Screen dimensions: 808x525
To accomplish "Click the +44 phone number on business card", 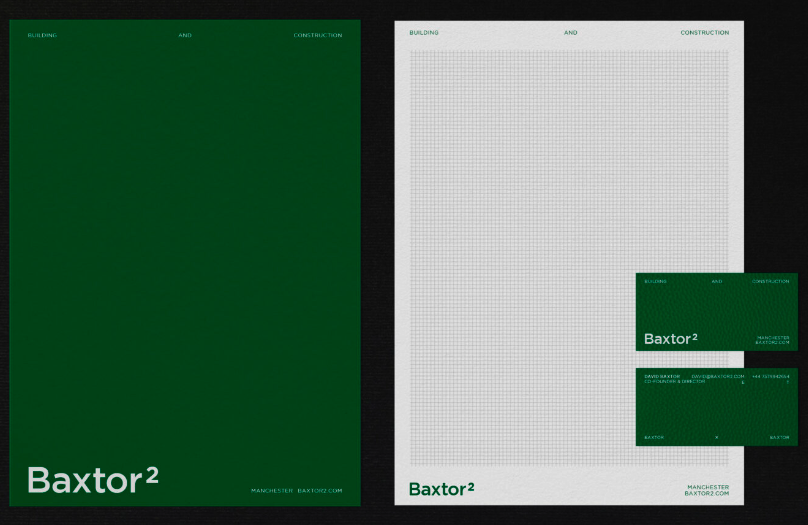I will click(770, 376).
